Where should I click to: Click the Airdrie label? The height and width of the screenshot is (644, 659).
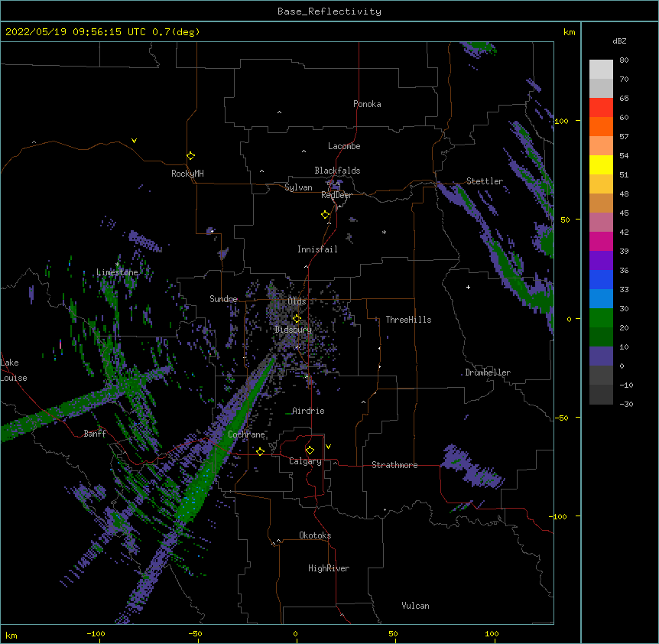click(308, 411)
